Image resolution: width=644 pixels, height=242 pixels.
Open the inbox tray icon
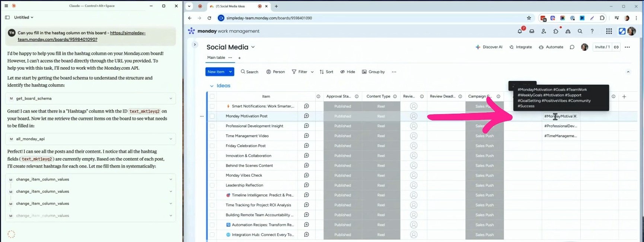pyautogui.click(x=532, y=31)
